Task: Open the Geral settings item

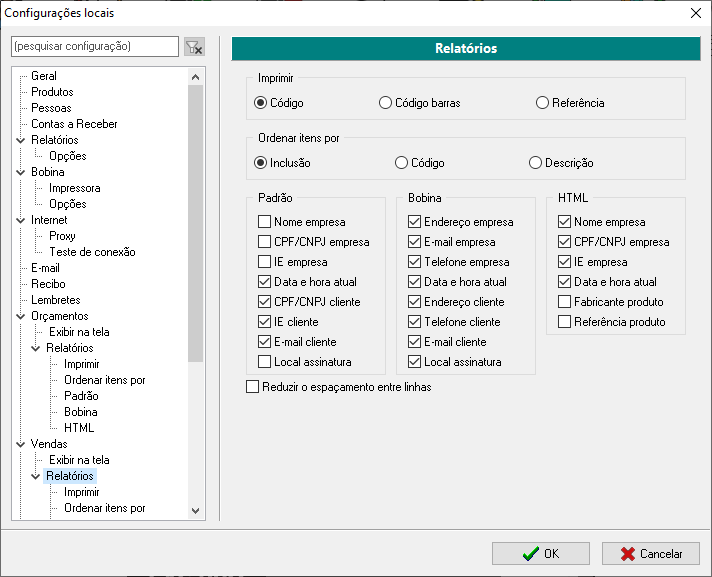Action: 43,76
